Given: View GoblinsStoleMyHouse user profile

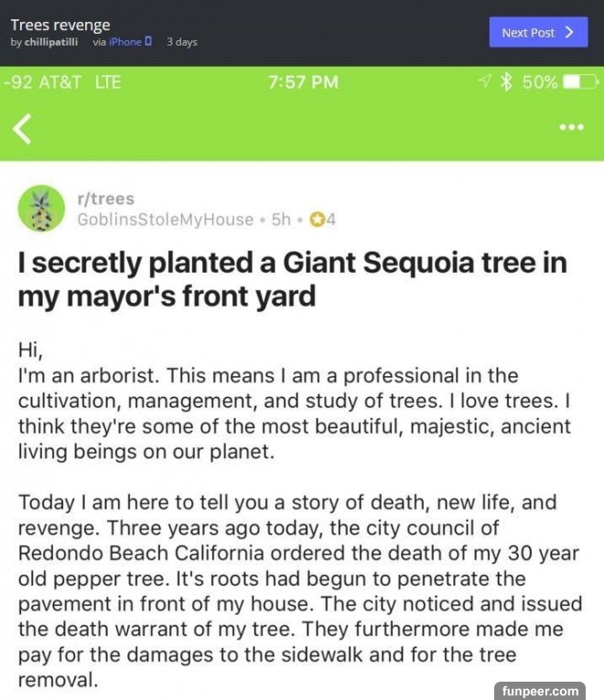Looking at the screenshot, I should pos(165,220).
